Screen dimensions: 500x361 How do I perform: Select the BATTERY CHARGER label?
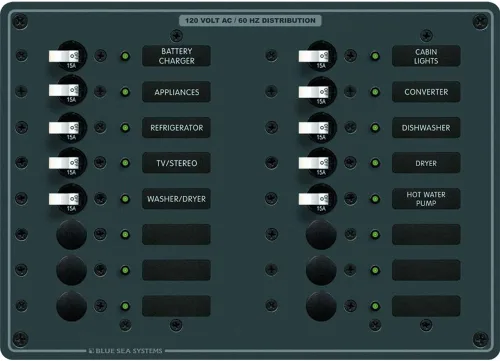[x=176, y=56]
